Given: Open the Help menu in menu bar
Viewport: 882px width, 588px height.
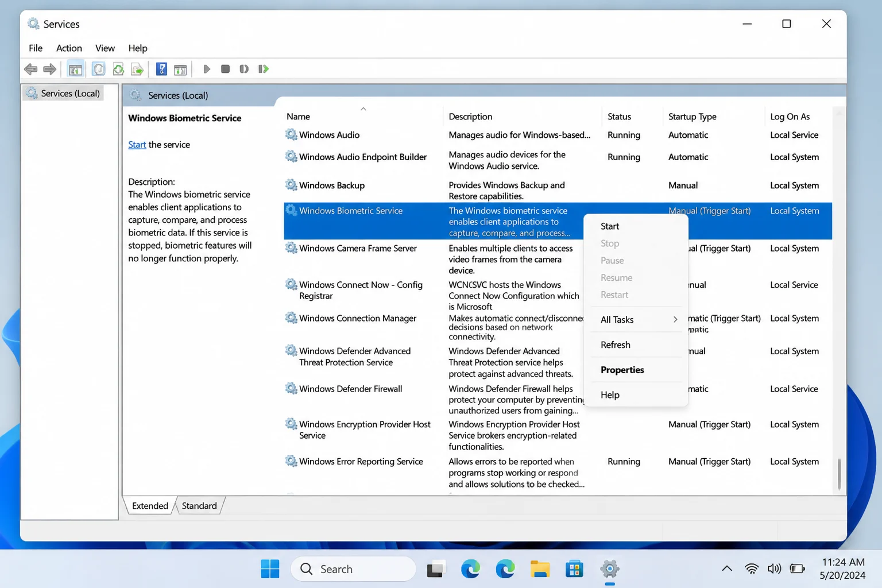Looking at the screenshot, I should point(138,48).
